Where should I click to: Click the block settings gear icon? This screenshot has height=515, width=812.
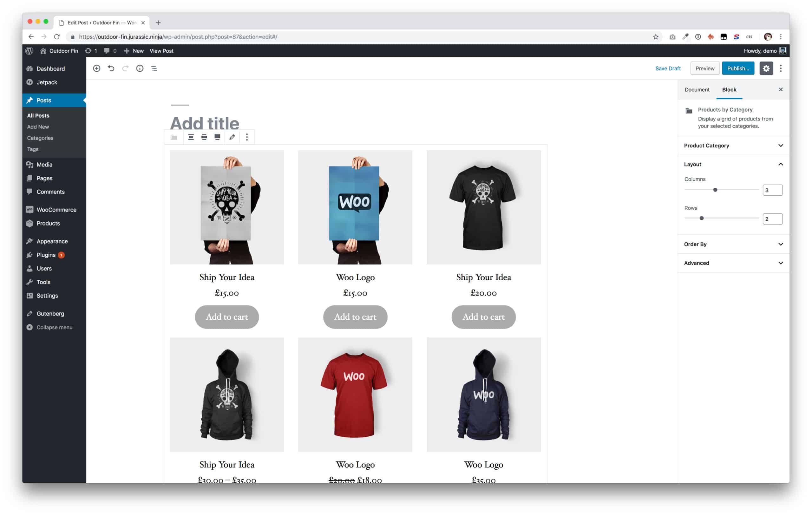click(x=766, y=68)
